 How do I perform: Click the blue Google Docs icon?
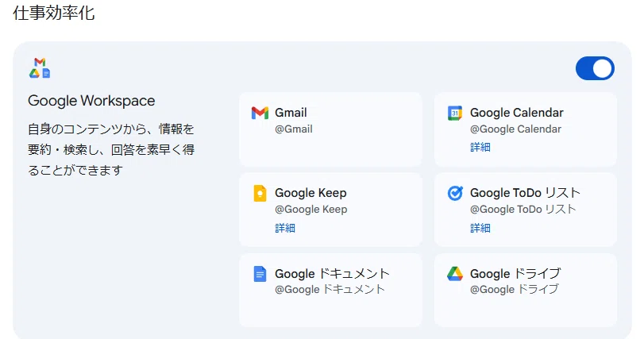click(x=260, y=274)
